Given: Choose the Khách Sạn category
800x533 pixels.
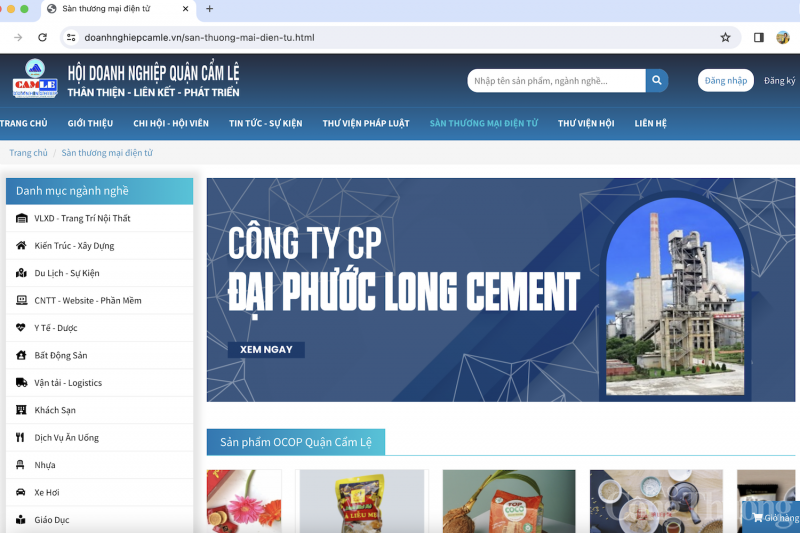Looking at the screenshot, I should tap(55, 410).
